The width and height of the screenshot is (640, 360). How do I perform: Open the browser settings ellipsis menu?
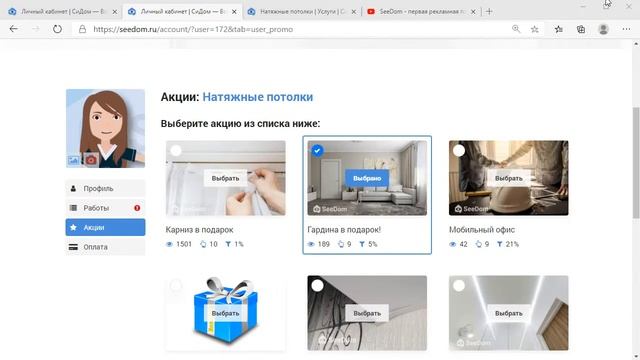click(x=626, y=29)
